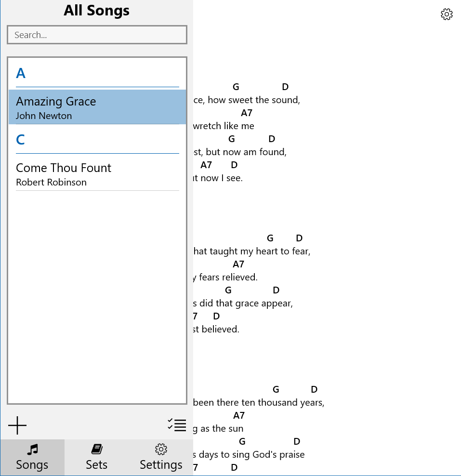Open the multi-select list icon
The width and height of the screenshot is (461, 476).
pyautogui.click(x=176, y=425)
